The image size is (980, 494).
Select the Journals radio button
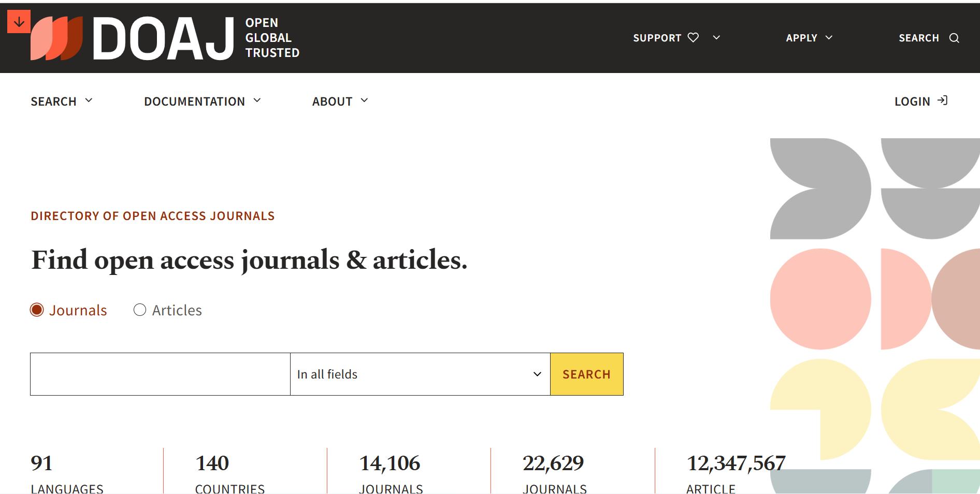tap(37, 310)
